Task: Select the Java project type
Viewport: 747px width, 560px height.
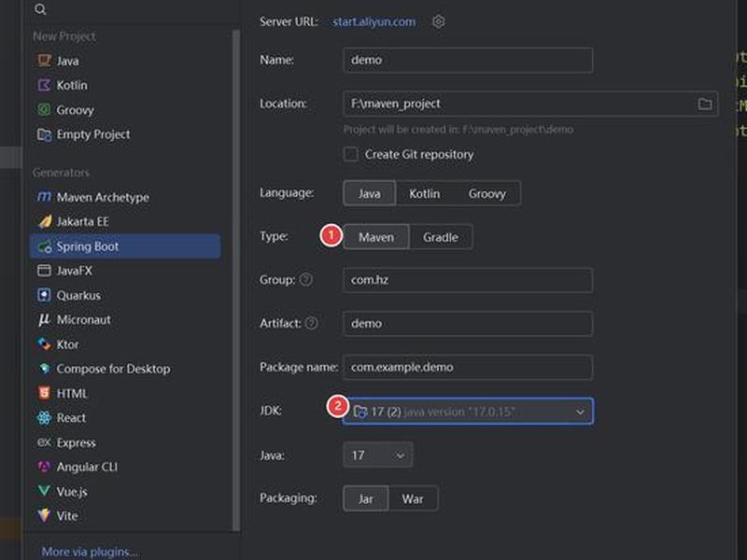Action: click(125, 61)
